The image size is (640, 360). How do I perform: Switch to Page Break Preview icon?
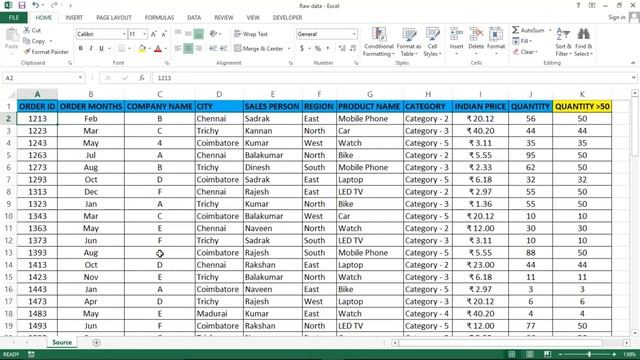click(x=547, y=354)
